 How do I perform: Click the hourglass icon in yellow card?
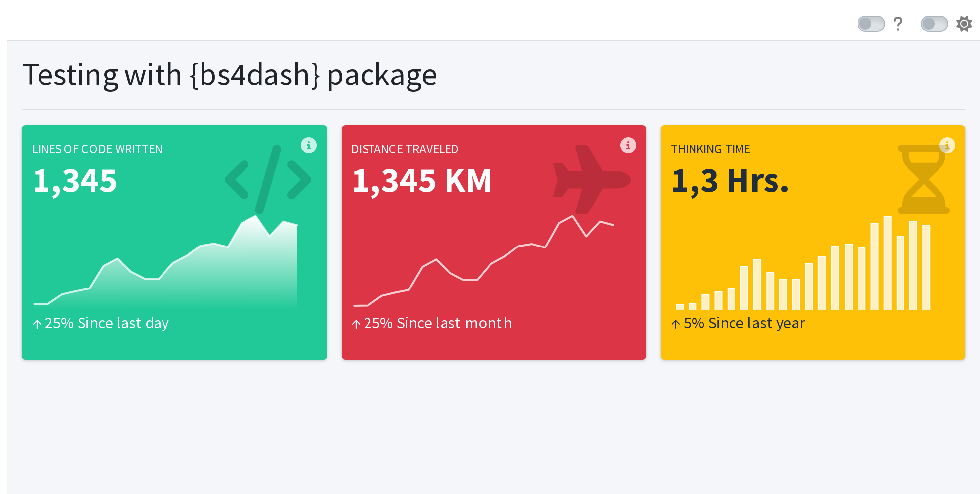click(x=924, y=179)
